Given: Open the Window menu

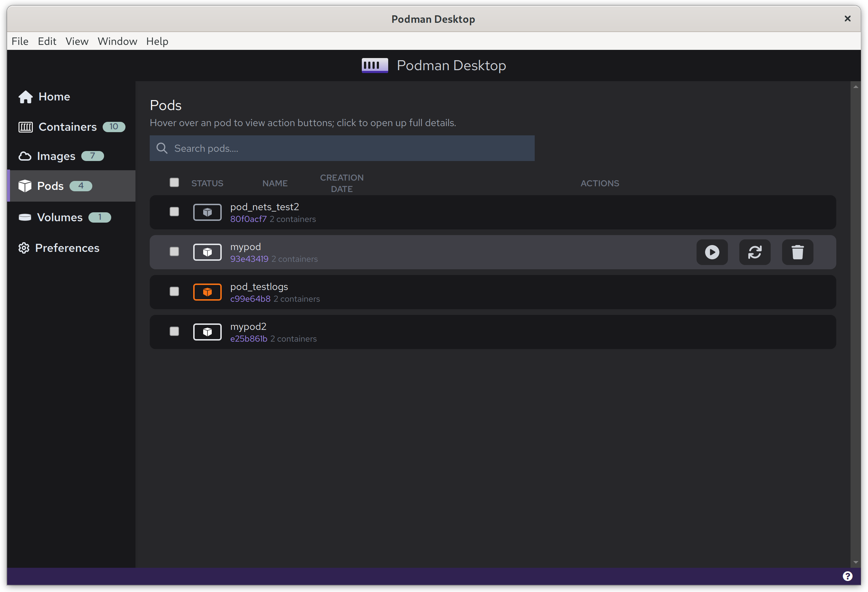Looking at the screenshot, I should [117, 41].
